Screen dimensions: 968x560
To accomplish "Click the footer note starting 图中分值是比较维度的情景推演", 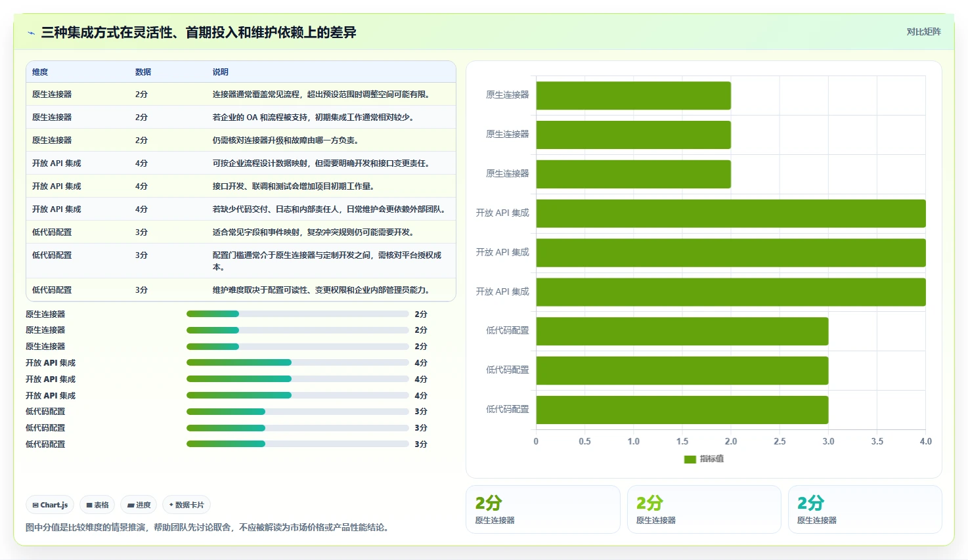I will (209, 527).
